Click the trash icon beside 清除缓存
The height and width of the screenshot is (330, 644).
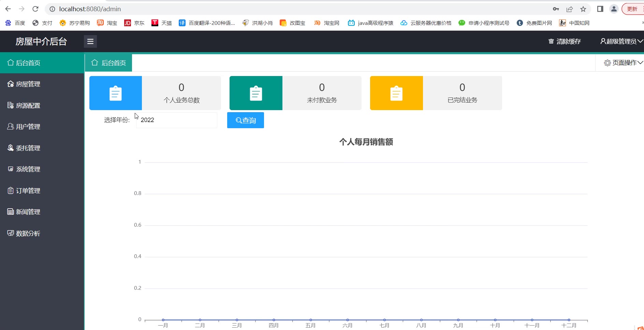tap(551, 41)
